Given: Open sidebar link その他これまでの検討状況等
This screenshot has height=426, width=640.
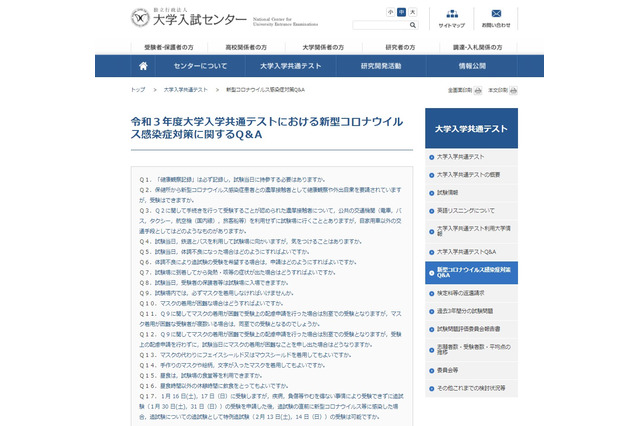Looking at the screenshot, I should (471, 388).
